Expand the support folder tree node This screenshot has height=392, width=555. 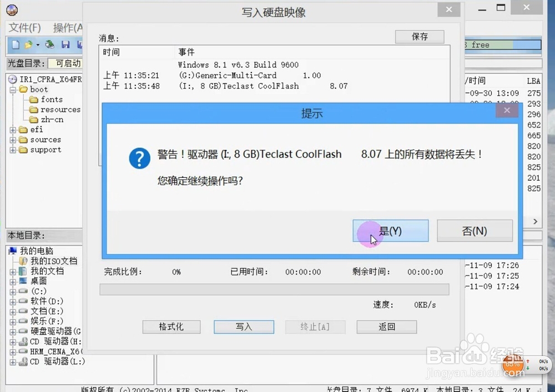[x=13, y=150]
